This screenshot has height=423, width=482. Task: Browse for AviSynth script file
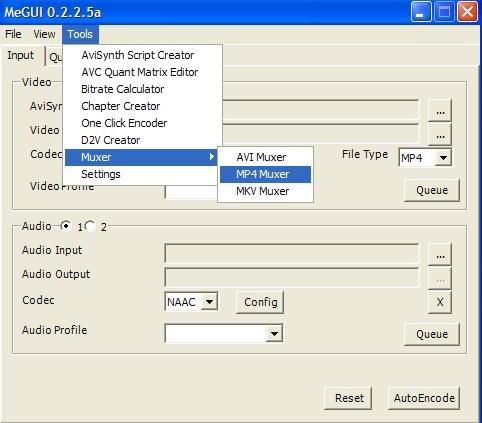pyautogui.click(x=440, y=111)
